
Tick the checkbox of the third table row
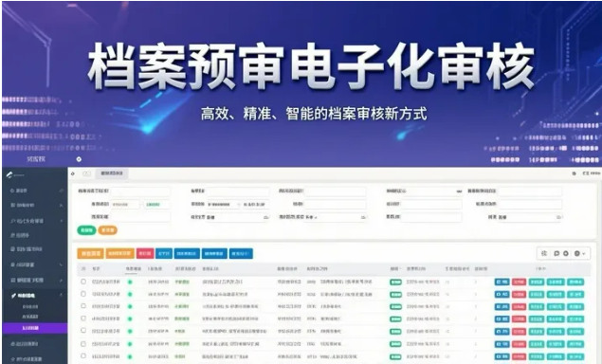(83, 306)
